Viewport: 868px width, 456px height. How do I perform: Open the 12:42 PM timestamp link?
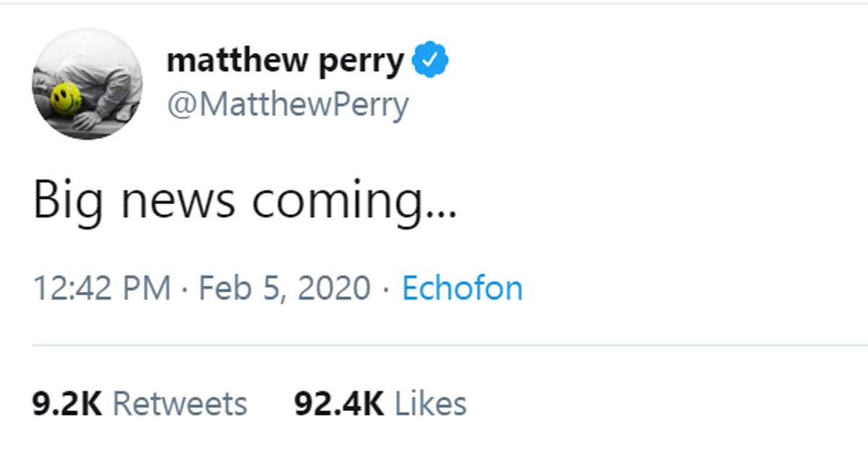[x=102, y=289]
